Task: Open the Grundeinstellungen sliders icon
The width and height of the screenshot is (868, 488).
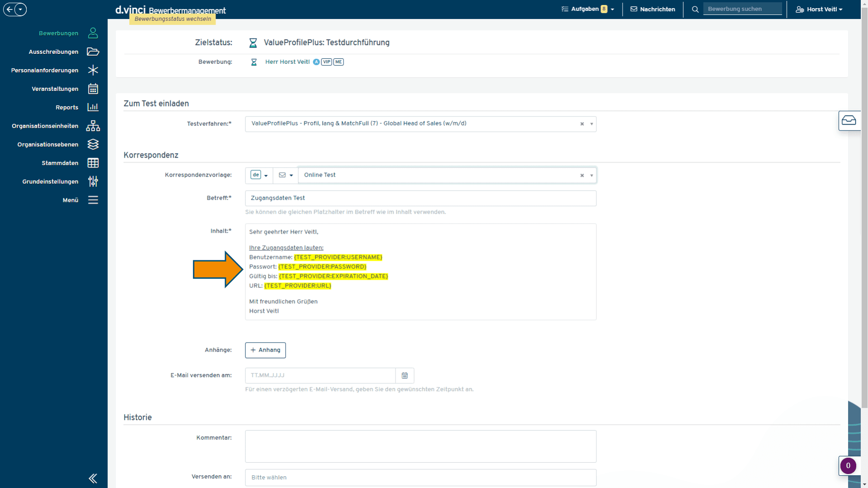Action: (x=93, y=181)
